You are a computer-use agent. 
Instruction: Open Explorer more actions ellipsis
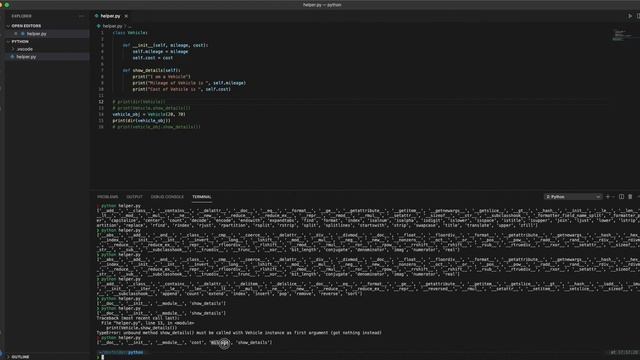(x=81, y=16)
